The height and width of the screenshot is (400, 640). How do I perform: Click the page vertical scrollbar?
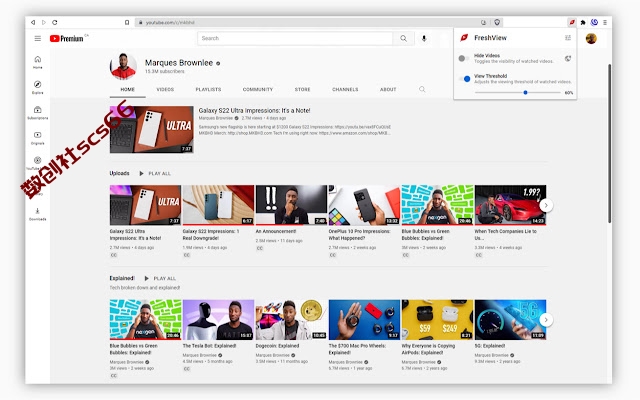[x=608, y=143]
